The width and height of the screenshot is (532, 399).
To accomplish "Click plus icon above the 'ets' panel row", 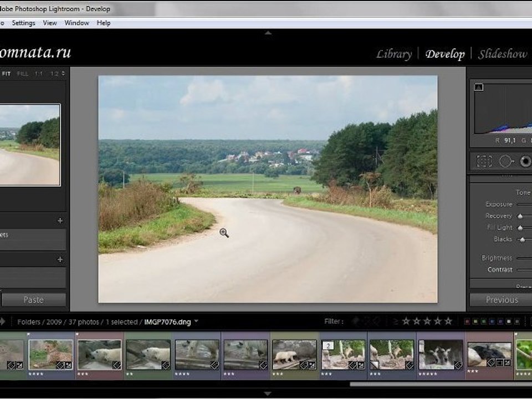I will (x=60, y=221).
